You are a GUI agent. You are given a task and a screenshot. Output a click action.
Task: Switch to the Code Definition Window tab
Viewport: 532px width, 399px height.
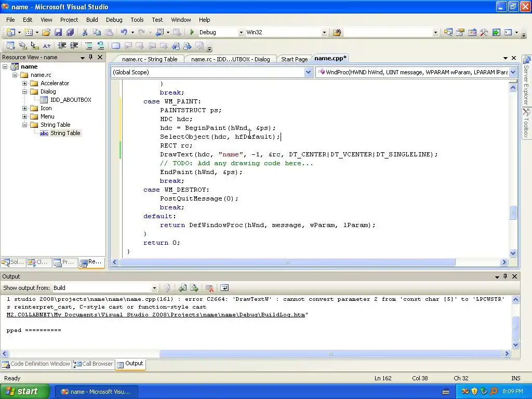click(36, 364)
